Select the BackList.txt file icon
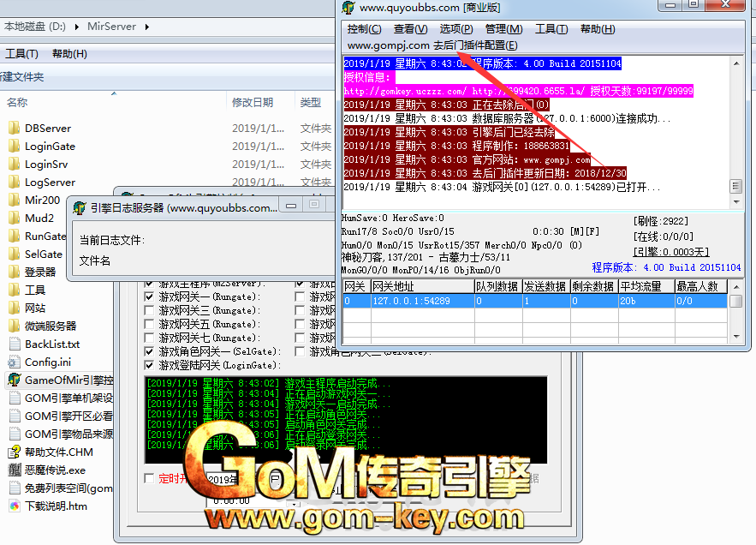Screen dimensions: 756x545 point(15,344)
